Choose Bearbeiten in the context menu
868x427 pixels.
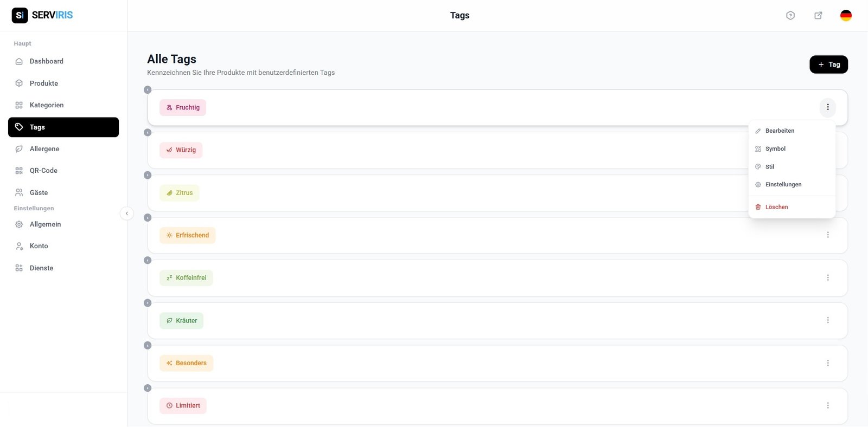click(x=780, y=131)
